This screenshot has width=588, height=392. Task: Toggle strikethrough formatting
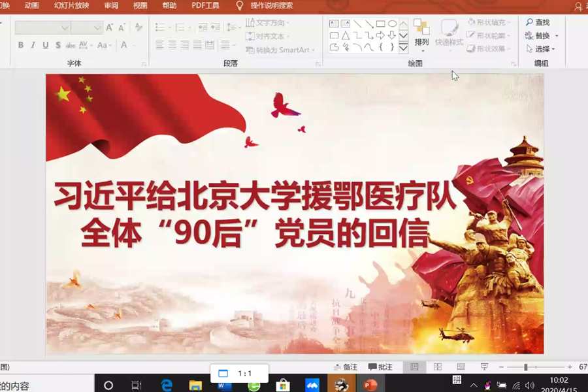[x=71, y=45]
